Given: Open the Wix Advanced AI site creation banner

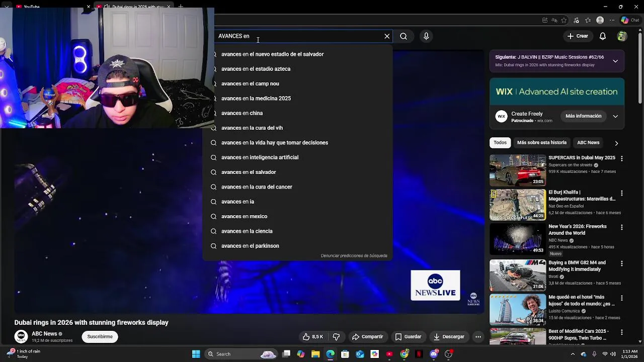Looking at the screenshot, I should pyautogui.click(x=557, y=92).
